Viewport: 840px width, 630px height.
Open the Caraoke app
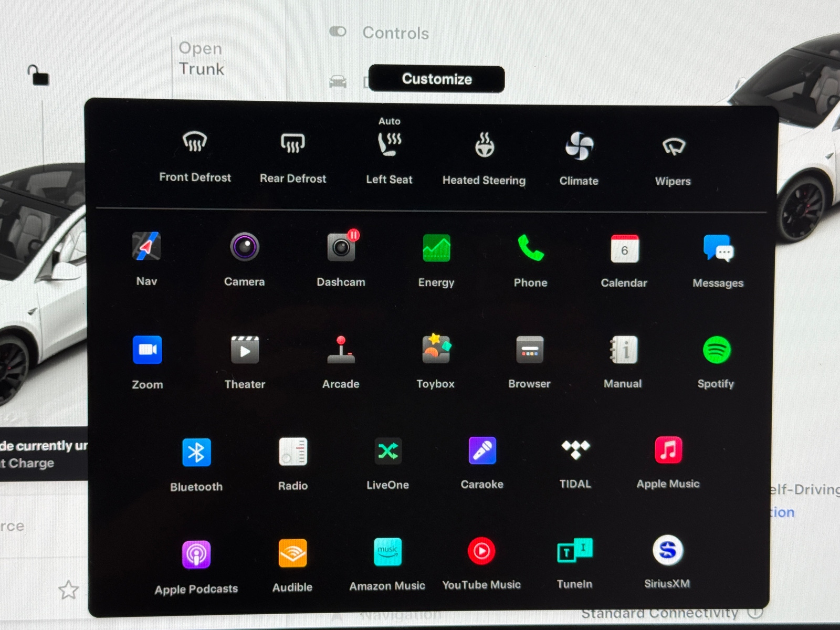click(482, 463)
